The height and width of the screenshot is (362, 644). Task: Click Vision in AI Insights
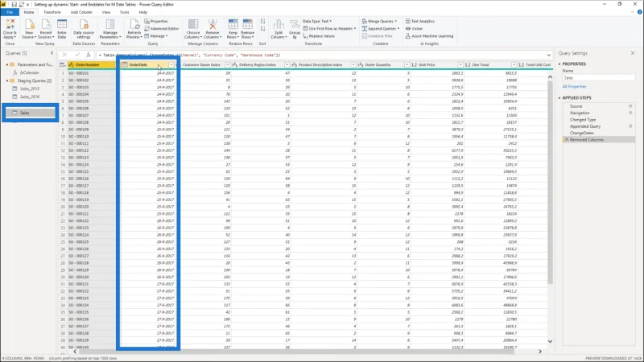(414, 29)
